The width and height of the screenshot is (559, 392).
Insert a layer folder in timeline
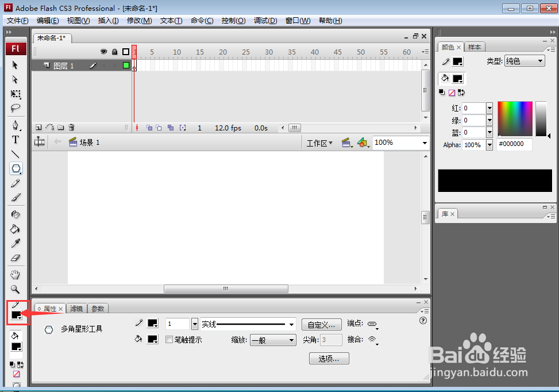coord(61,128)
